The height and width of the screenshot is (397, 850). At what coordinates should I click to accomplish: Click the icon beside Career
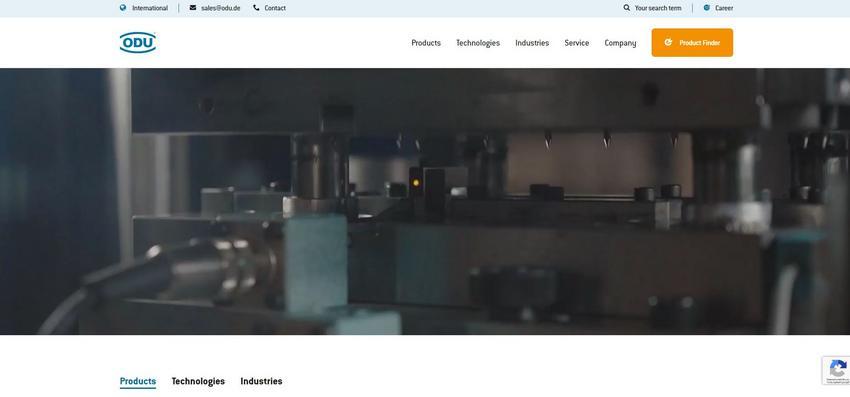tap(707, 8)
